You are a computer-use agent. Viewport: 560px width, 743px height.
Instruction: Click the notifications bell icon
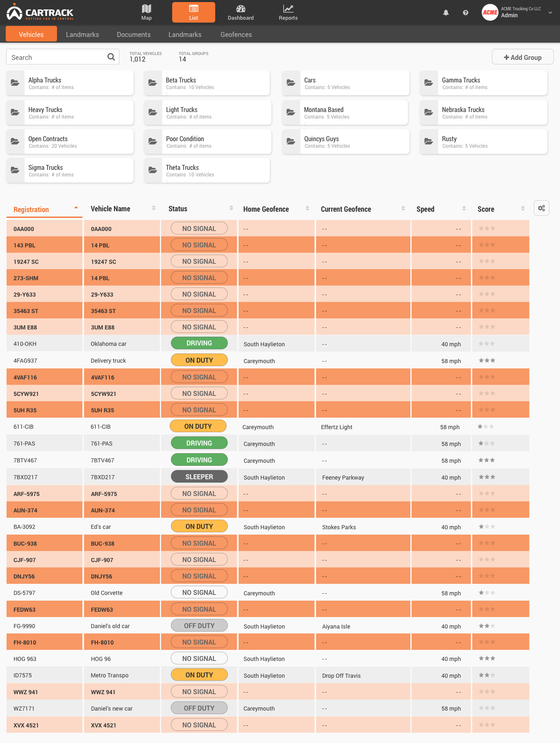[x=446, y=13]
